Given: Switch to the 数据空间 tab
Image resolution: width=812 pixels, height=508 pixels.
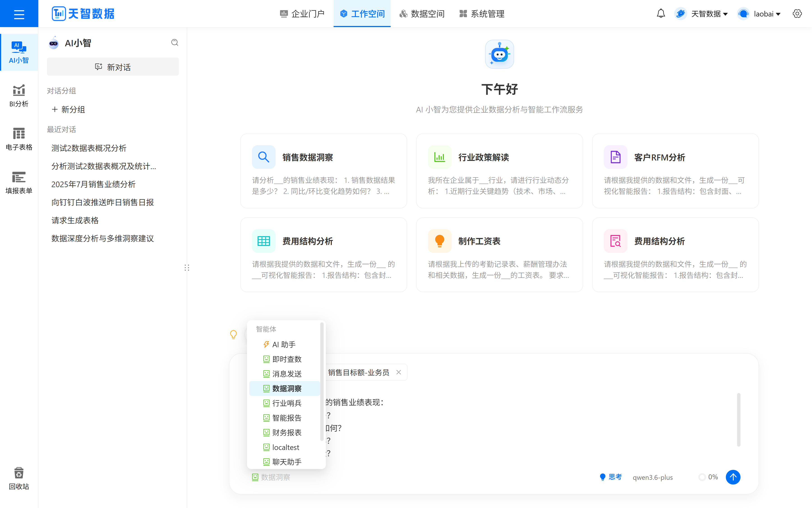Looking at the screenshot, I should click(x=422, y=14).
